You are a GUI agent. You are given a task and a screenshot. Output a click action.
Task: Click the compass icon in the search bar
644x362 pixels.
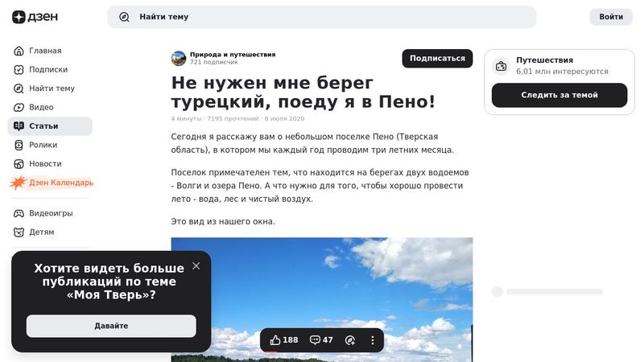[x=124, y=17]
